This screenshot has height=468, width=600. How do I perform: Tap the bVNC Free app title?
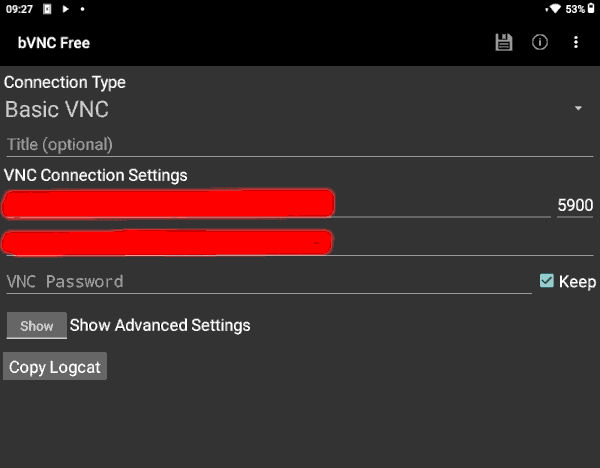click(x=54, y=43)
